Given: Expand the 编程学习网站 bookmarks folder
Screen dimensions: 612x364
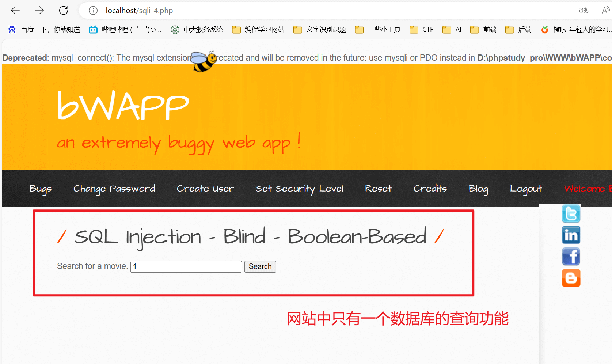Looking at the screenshot, I should pos(258,30).
